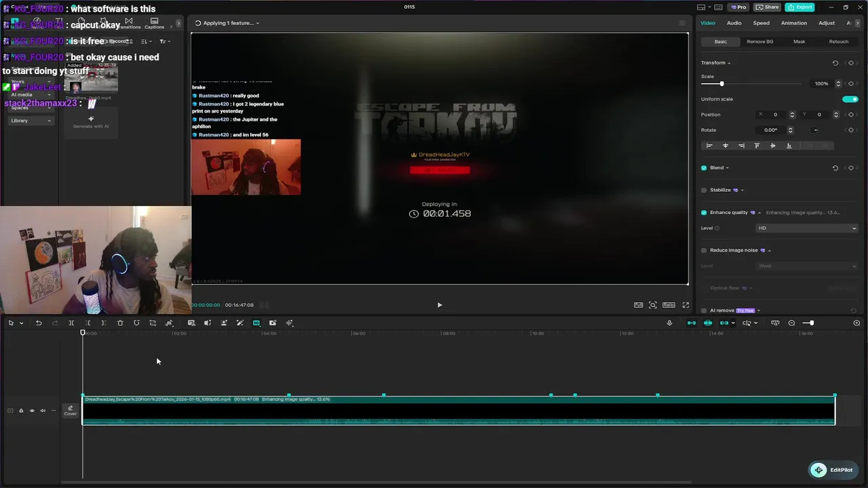Click the Pro upgrade button

(738, 7)
